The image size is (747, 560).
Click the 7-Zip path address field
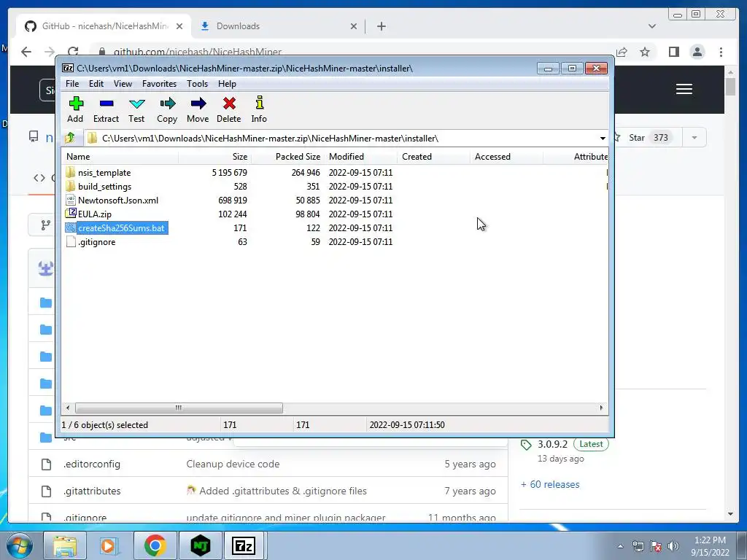[341, 138]
